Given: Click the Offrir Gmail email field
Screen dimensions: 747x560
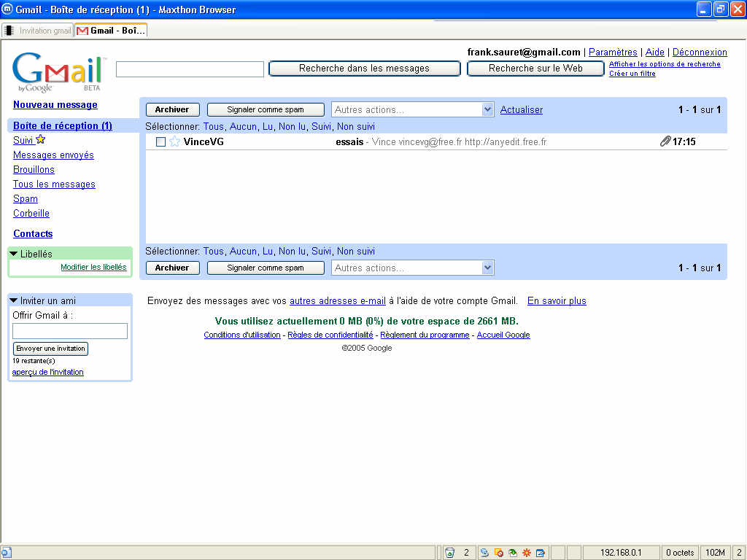Looking at the screenshot, I should (x=70, y=331).
